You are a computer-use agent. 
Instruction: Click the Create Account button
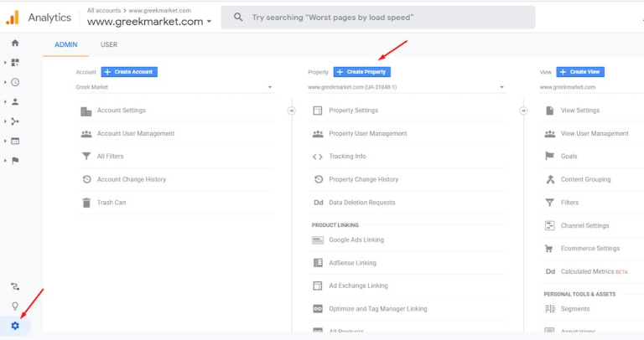pos(129,72)
